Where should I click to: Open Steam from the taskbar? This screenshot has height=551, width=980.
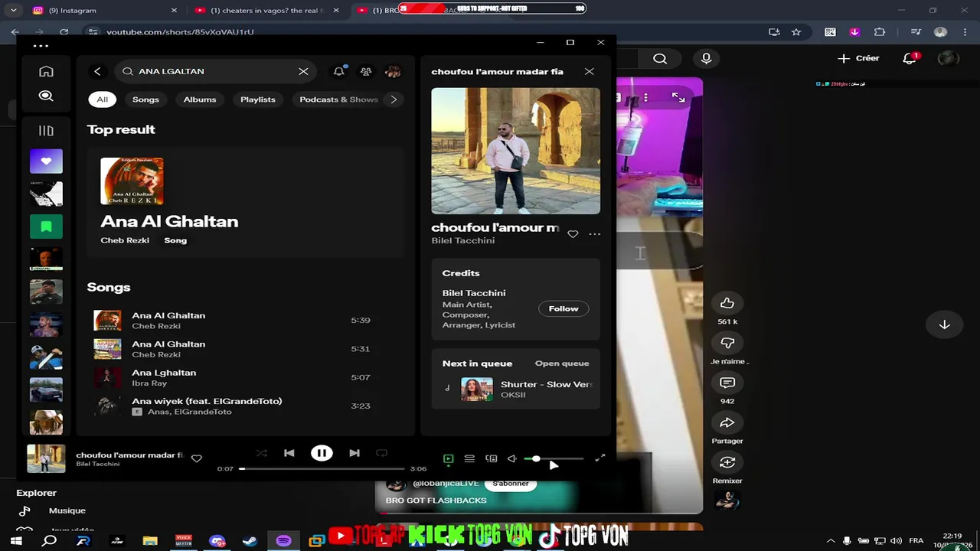click(x=250, y=540)
